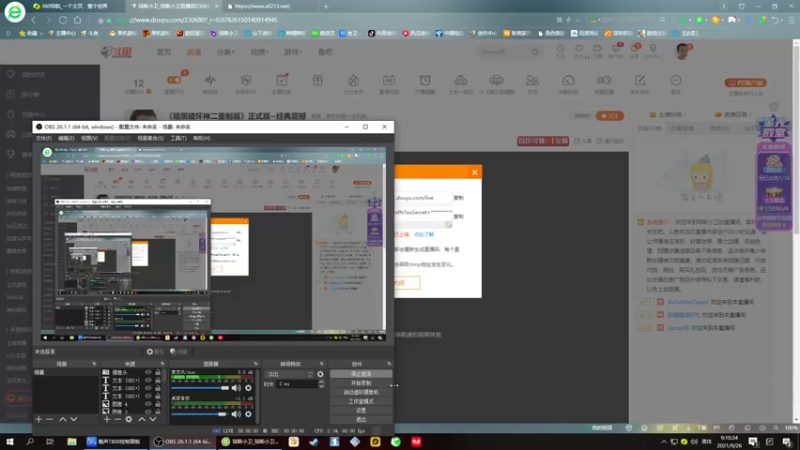The image size is (800, 450).
Task: Open the Douyu watch history clock icon
Action: point(561,49)
